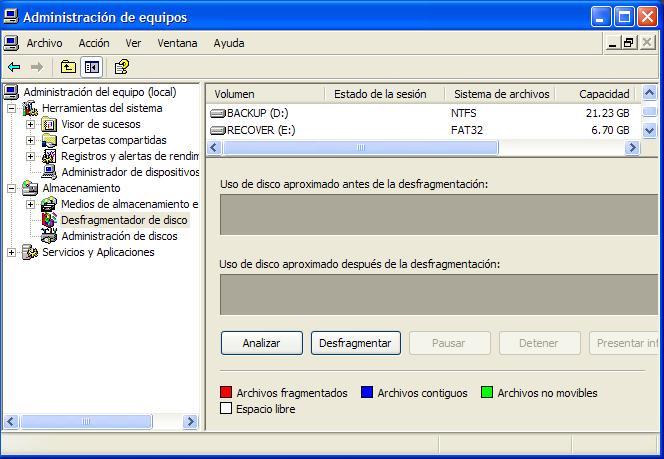This screenshot has height=459, width=664.
Task: Click the title bar computer icon
Action: 11,17
